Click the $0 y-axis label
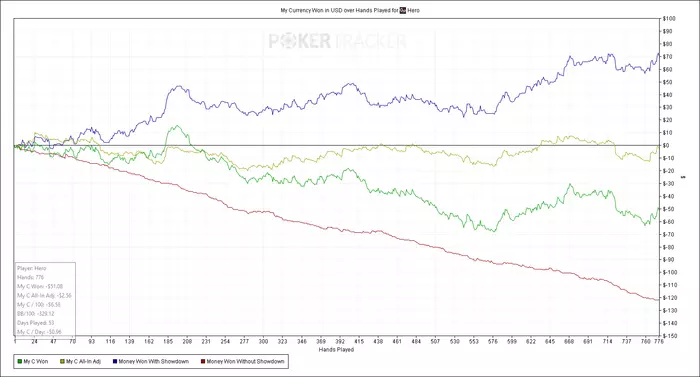 coord(667,146)
